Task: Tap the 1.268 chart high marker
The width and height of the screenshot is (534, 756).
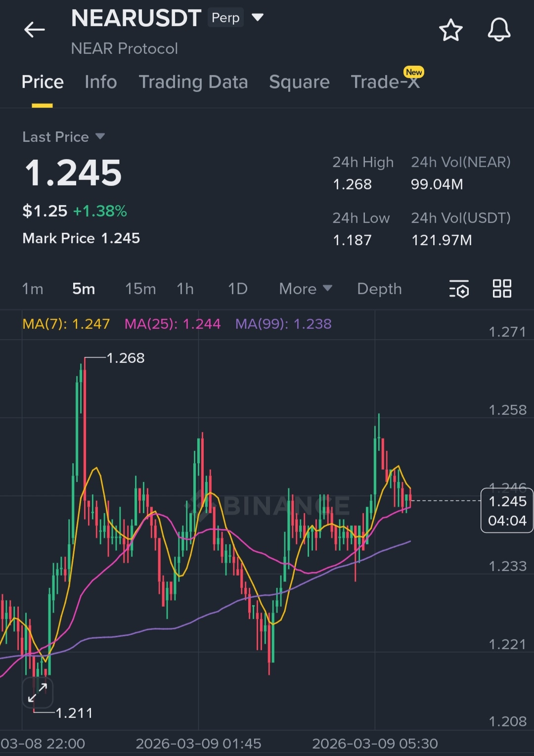Action: (126, 358)
